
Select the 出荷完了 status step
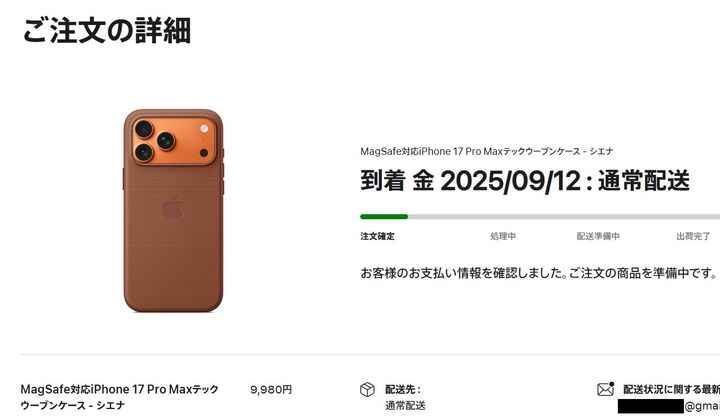(693, 236)
